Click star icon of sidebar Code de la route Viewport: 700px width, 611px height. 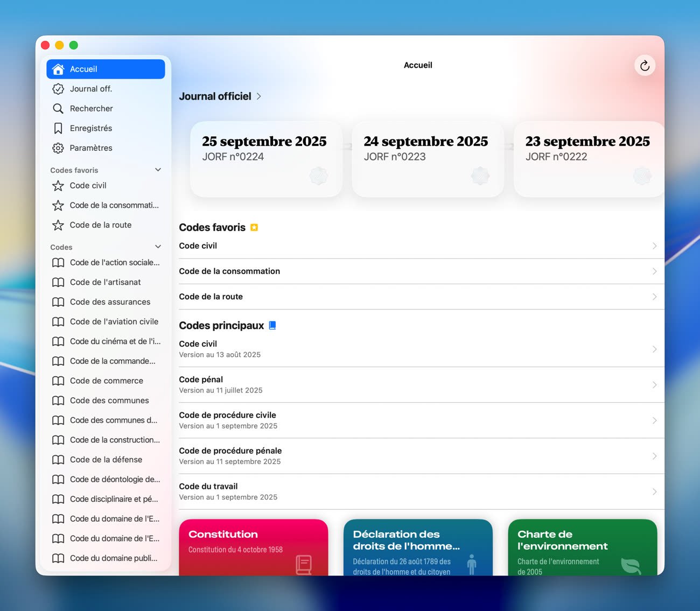[58, 225]
